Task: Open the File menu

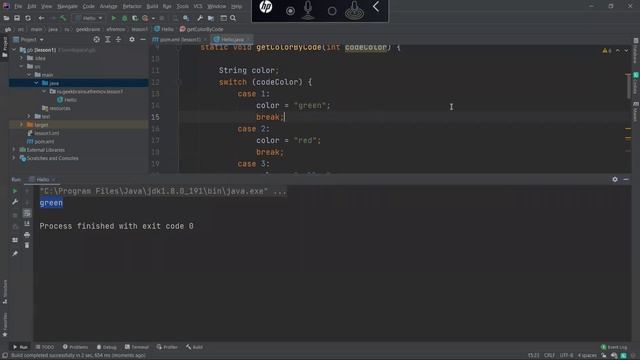Action: click(x=18, y=6)
